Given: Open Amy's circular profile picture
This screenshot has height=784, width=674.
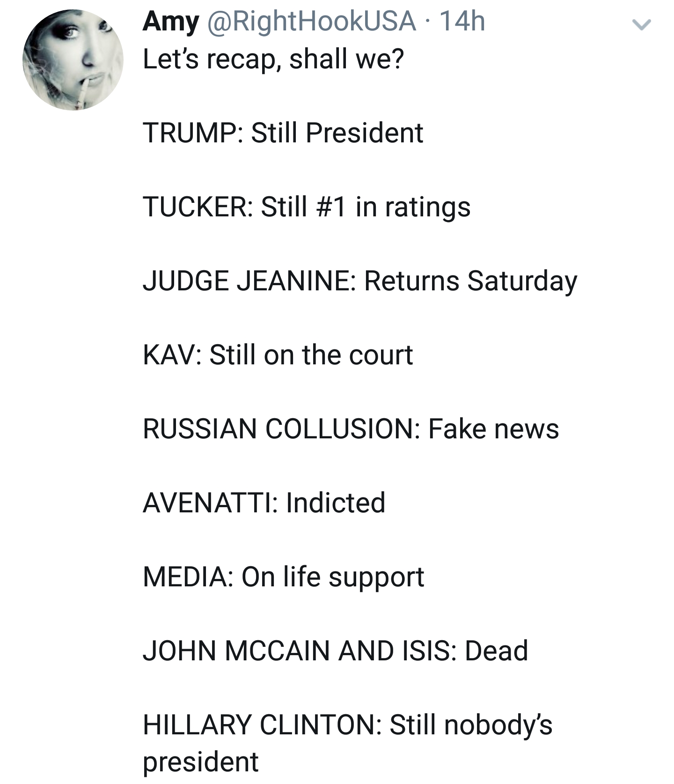Looking at the screenshot, I should 73,59.
